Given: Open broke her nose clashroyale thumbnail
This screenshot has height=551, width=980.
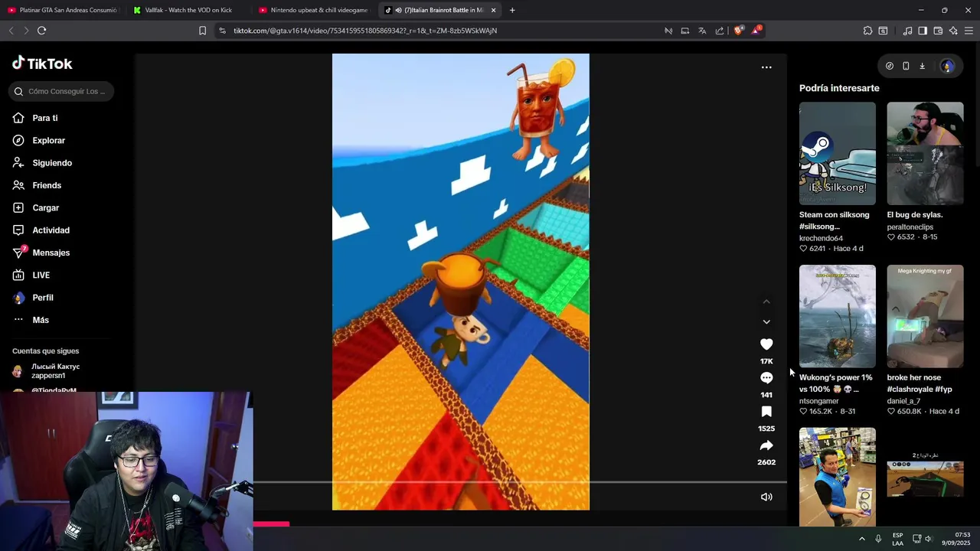Looking at the screenshot, I should [x=925, y=316].
